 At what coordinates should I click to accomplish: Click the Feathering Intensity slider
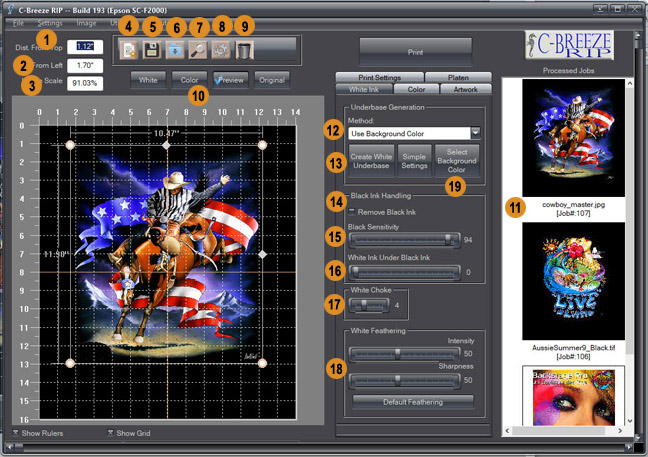coord(404,354)
